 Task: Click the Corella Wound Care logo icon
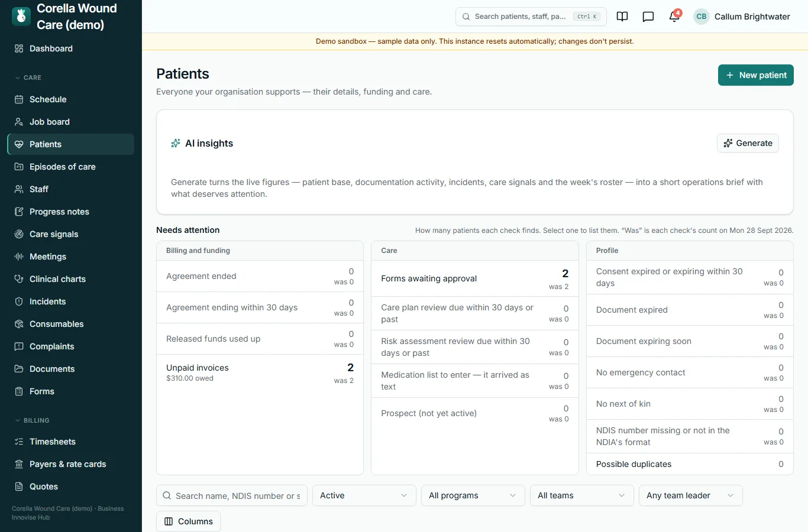[x=21, y=17]
